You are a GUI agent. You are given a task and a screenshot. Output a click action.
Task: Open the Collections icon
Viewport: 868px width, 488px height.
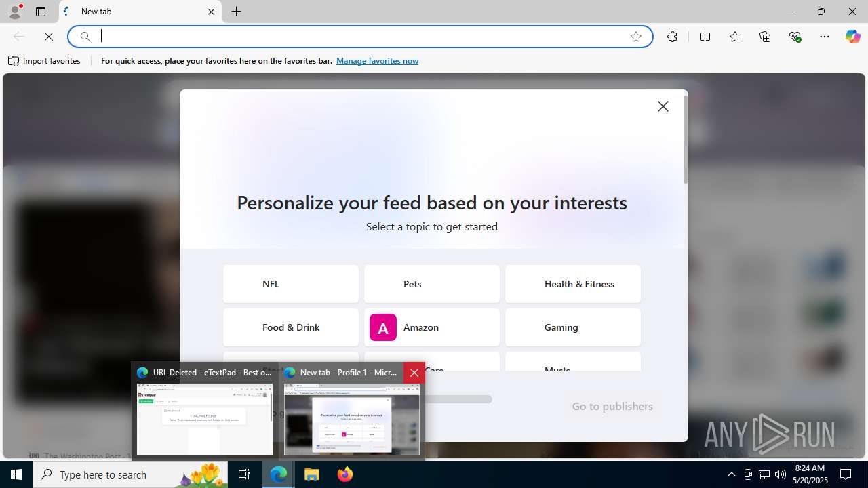click(x=765, y=37)
